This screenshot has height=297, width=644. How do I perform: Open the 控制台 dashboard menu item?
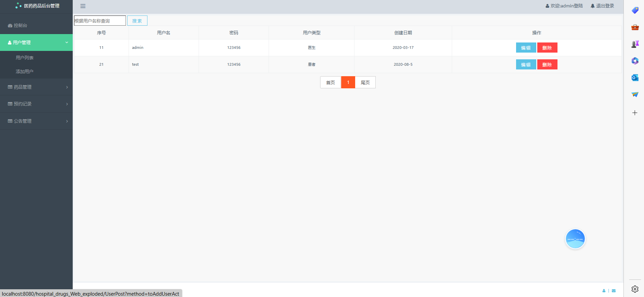coord(36,25)
